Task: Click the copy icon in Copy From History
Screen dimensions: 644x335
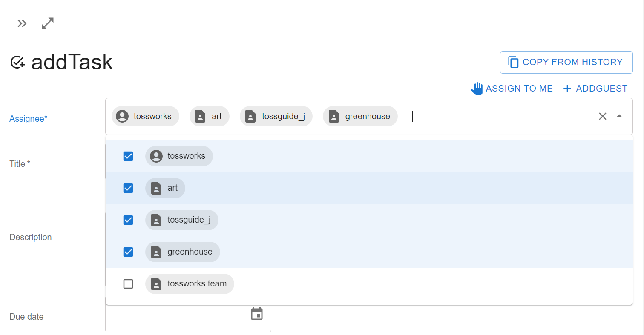Action: click(514, 62)
